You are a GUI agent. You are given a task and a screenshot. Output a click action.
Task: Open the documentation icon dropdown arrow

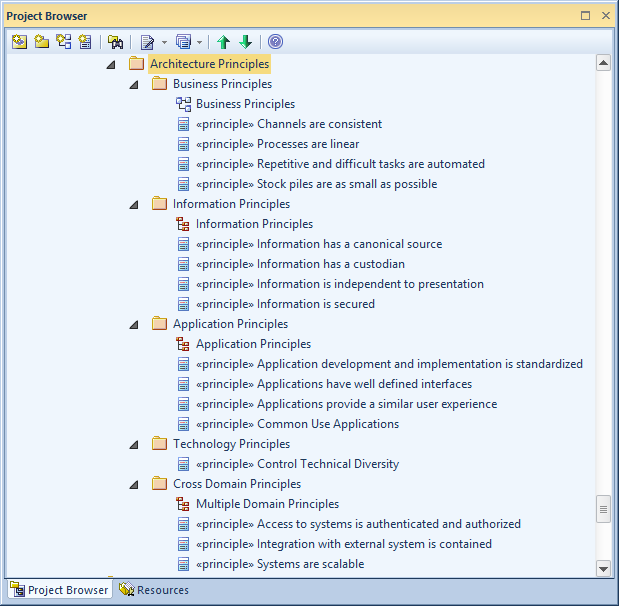(x=164, y=42)
